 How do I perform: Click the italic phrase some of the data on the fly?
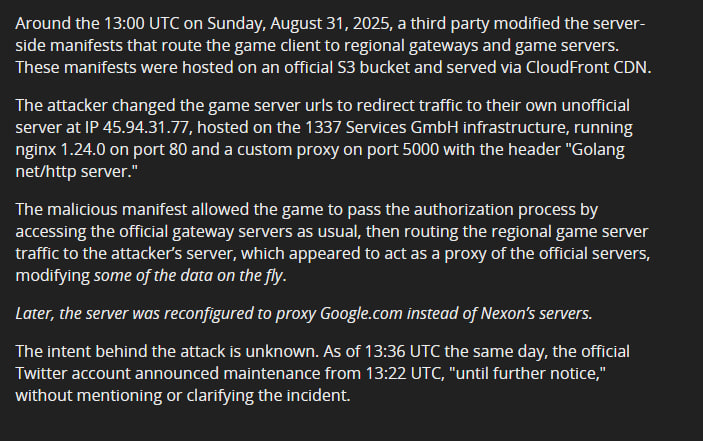(x=188, y=275)
